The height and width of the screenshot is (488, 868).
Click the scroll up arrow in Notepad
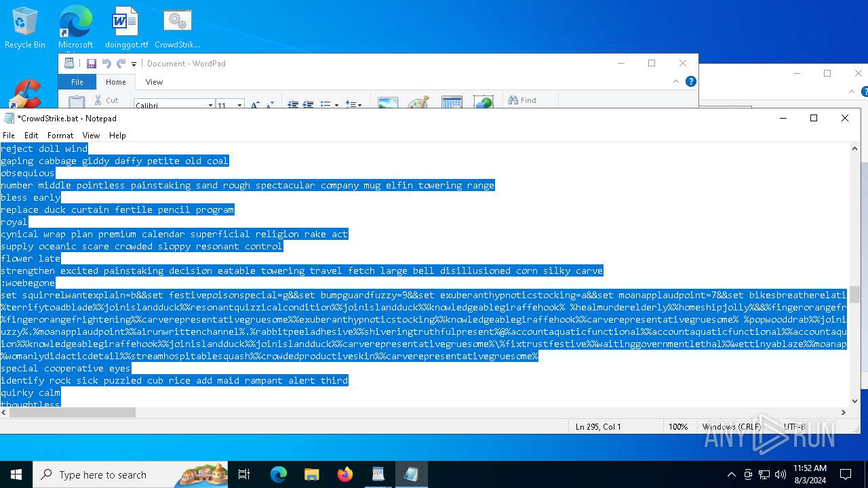[x=854, y=148]
